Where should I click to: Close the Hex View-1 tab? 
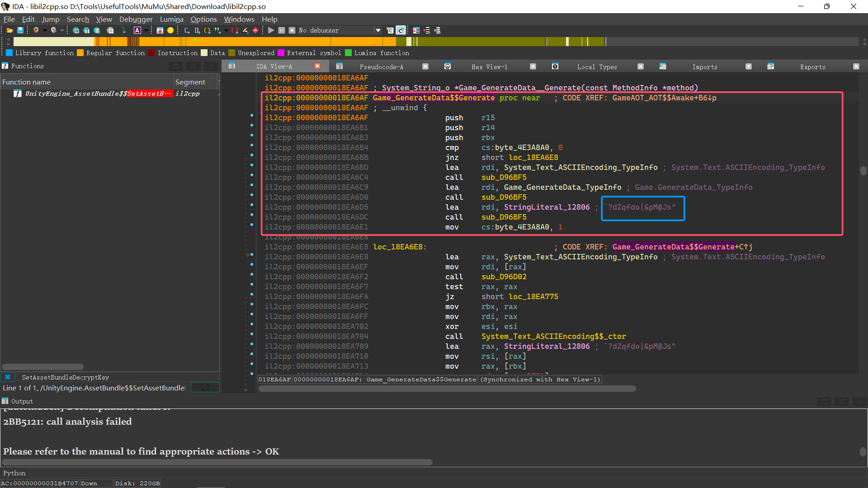[x=533, y=66]
